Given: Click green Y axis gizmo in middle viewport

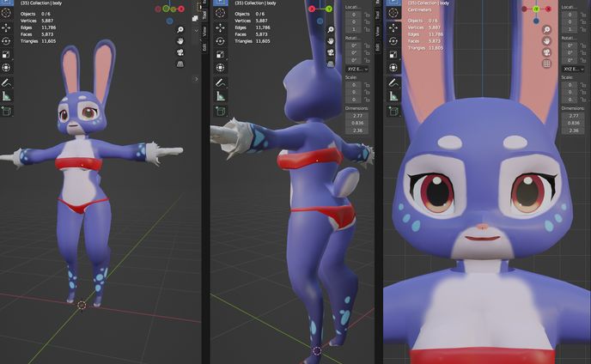Looking at the screenshot, I should click(x=329, y=9).
